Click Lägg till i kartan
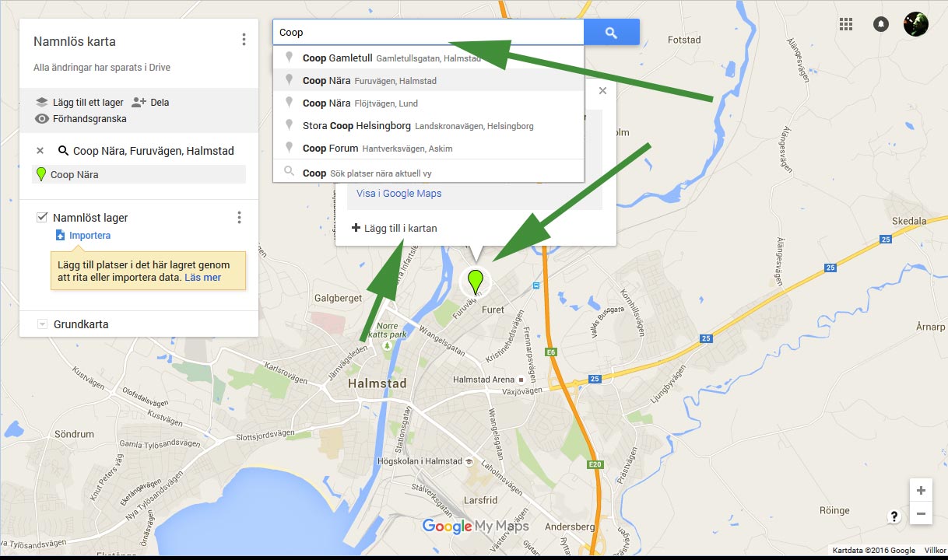The height and width of the screenshot is (560, 948). [395, 228]
